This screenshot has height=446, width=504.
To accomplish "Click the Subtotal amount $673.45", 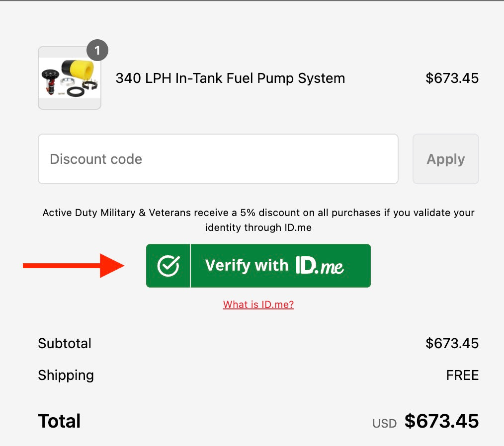I will (452, 344).
